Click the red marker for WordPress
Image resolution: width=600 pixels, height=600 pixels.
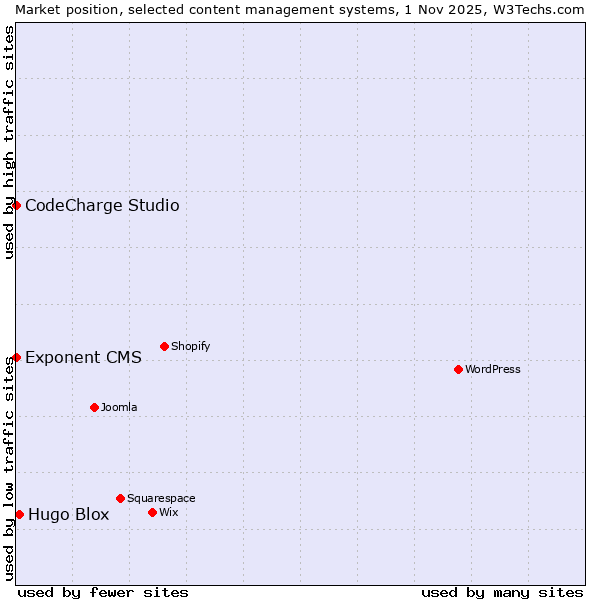tap(458, 369)
